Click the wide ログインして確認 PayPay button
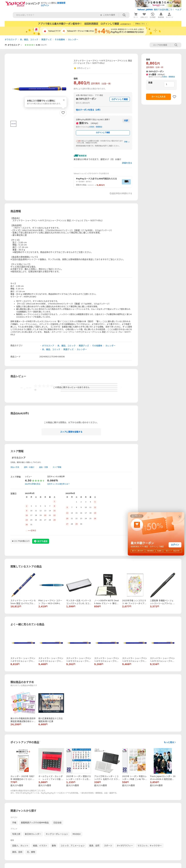This screenshot has width=186, height=868. (x=103, y=133)
